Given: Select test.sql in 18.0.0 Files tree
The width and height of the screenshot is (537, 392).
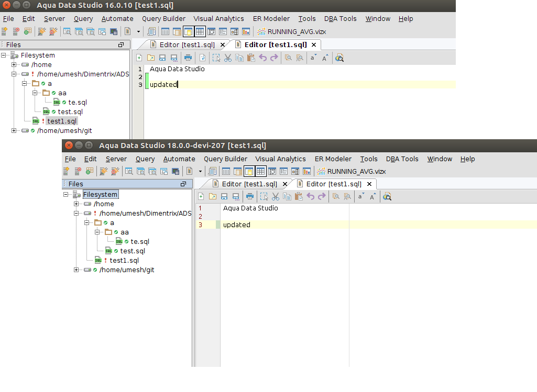Looking at the screenshot, I should (133, 251).
